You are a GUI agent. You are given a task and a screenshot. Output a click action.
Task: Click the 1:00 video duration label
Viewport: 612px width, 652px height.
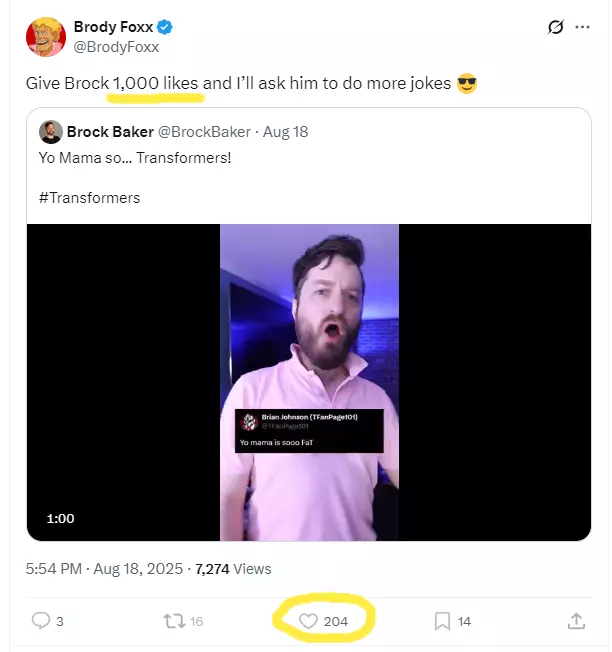[60, 518]
